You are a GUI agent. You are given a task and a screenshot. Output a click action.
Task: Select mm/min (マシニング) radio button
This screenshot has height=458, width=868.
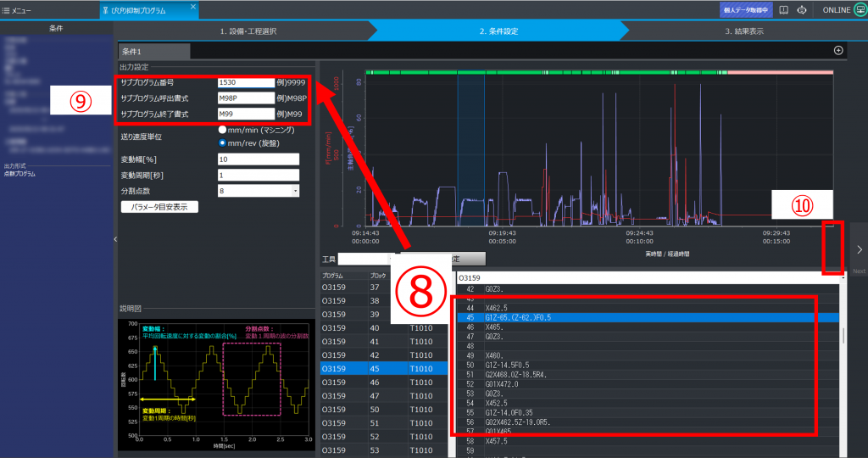pos(223,130)
